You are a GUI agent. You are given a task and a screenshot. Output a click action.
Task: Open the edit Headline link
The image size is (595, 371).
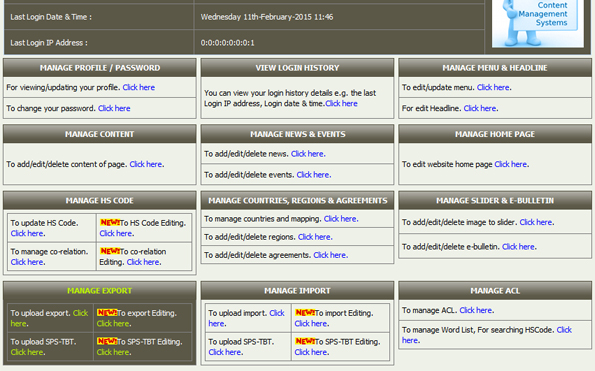480,108
